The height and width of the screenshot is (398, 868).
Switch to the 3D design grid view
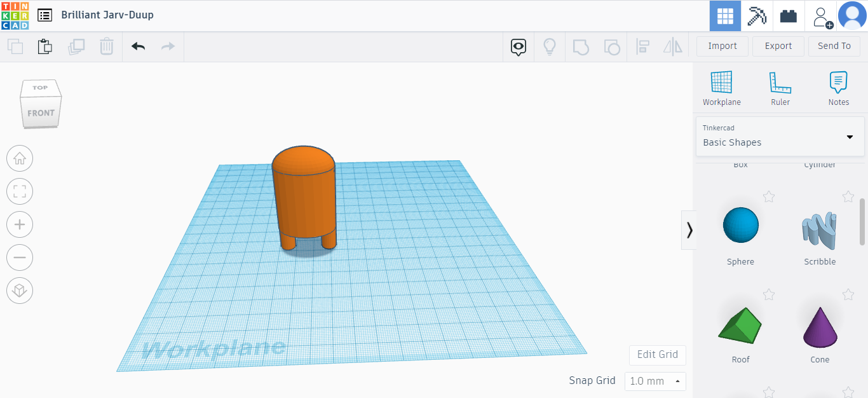[725, 16]
